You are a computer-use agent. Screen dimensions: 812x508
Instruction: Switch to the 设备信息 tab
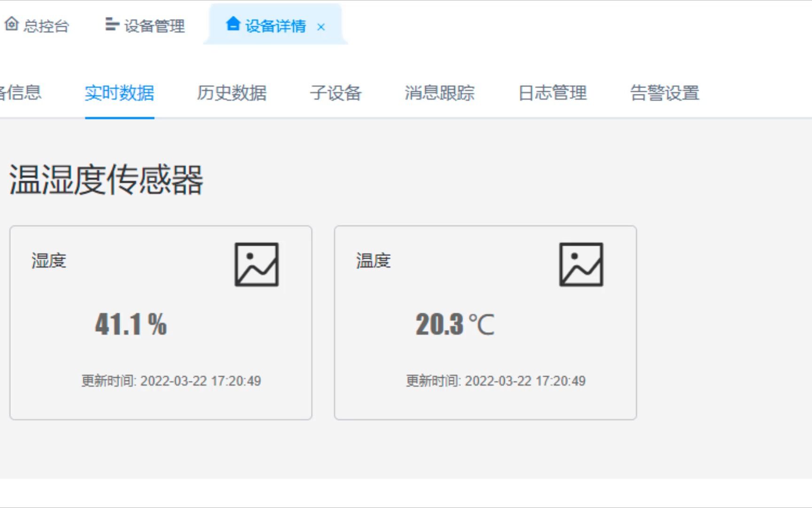click(21, 94)
